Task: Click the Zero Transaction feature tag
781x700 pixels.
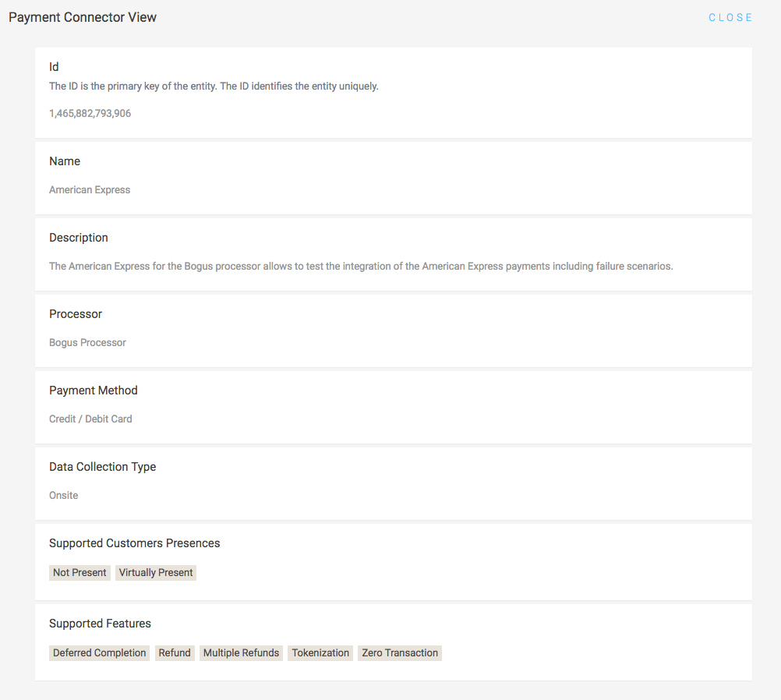Action: pos(400,653)
